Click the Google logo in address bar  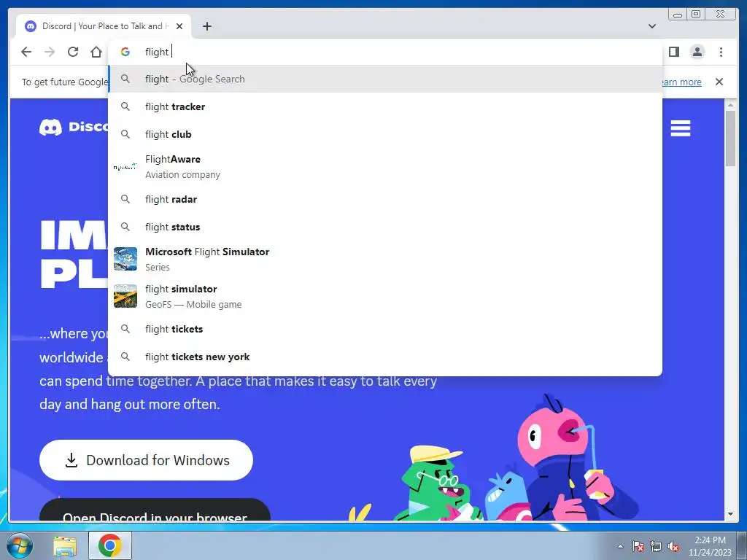point(125,52)
